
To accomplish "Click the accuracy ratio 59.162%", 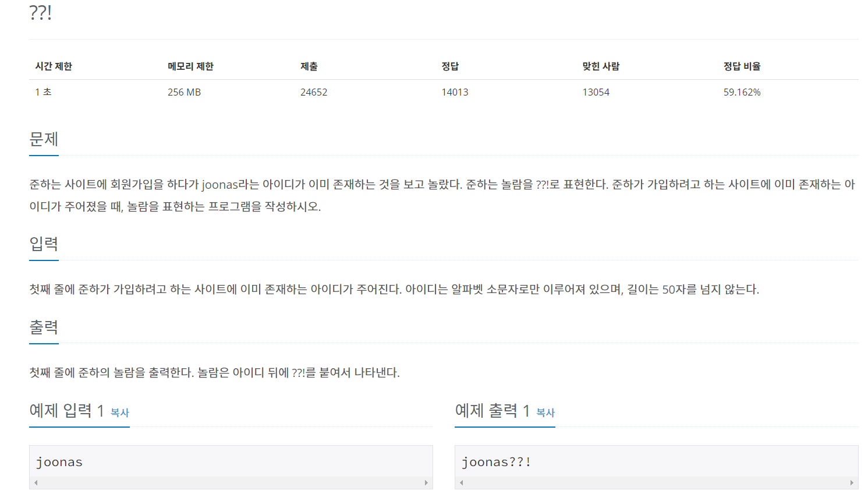I will tap(742, 92).
